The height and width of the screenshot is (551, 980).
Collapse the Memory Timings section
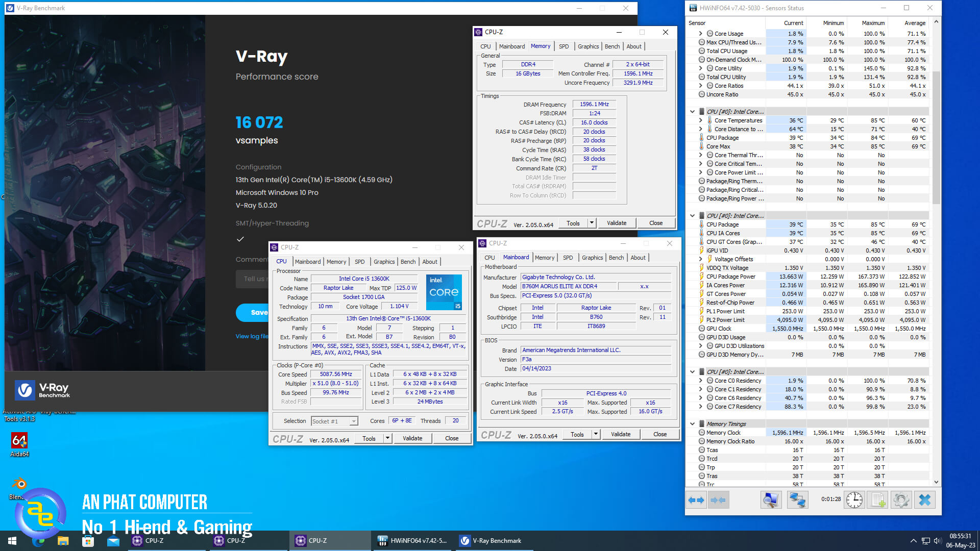point(692,424)
